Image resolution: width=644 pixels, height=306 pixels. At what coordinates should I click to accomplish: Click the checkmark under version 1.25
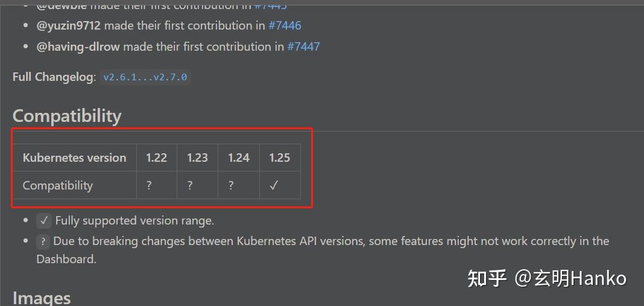274,185
